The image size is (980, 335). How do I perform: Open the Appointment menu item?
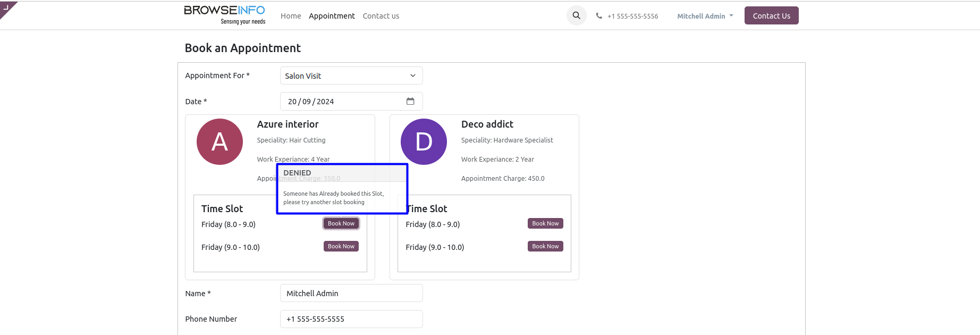pyautogui.click(x=332, y=16)
